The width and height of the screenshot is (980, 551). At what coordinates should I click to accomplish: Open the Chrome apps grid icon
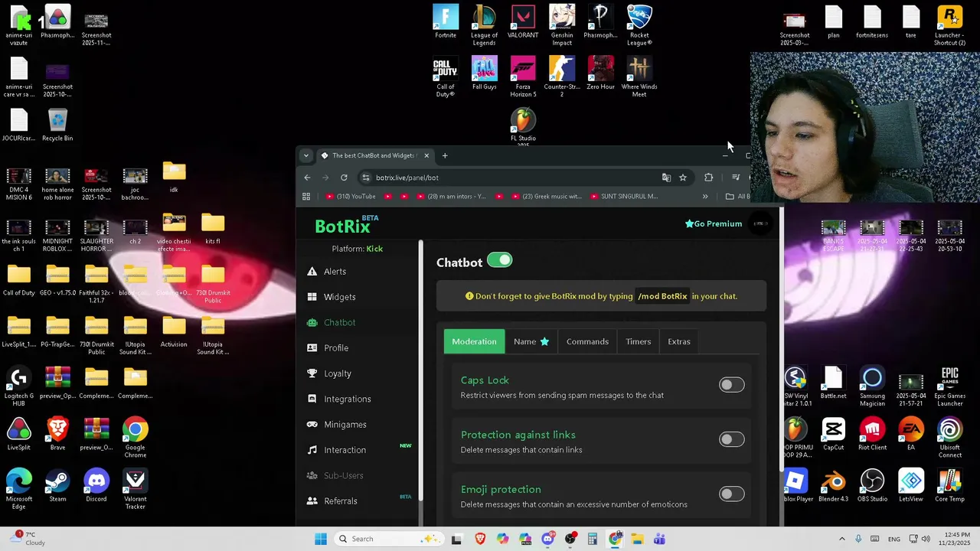pyautogui.click(x=306, y=197)
